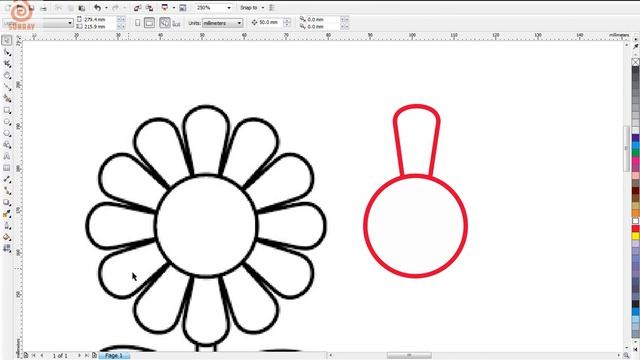This screenshot has width=640, height=360.
Task: Click the Undo arrow icon
Action: (98, 7)
